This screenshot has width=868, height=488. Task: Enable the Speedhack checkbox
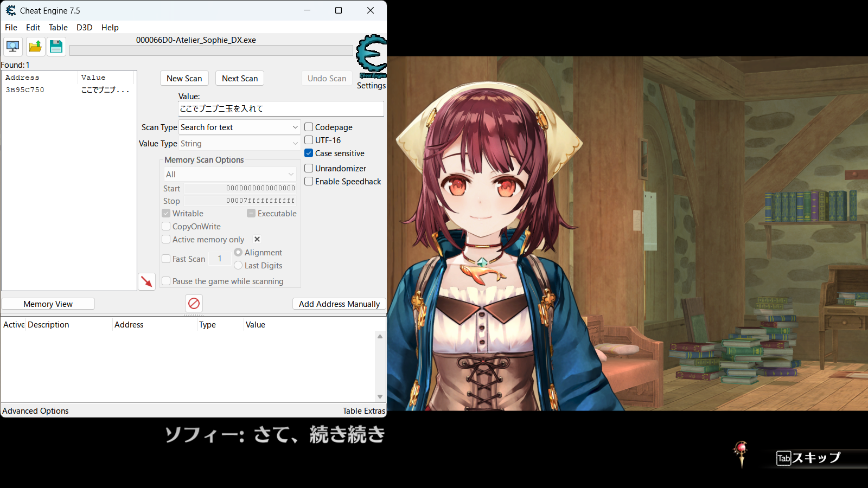point(309,182)
